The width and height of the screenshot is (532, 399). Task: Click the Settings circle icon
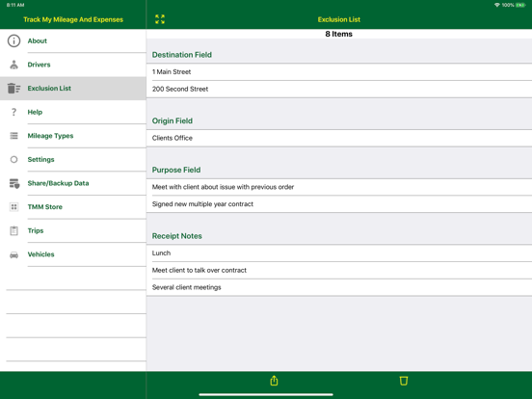[13, 159]
